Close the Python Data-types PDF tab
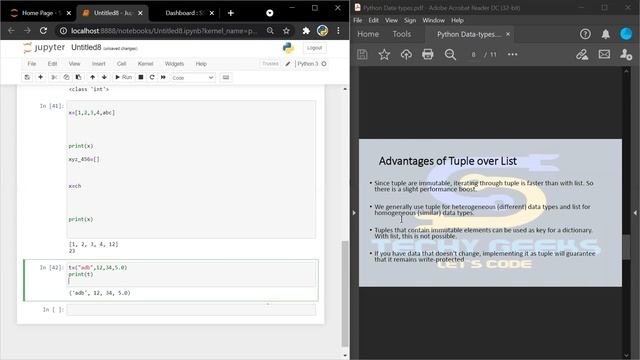 click(x=508, y=34)
